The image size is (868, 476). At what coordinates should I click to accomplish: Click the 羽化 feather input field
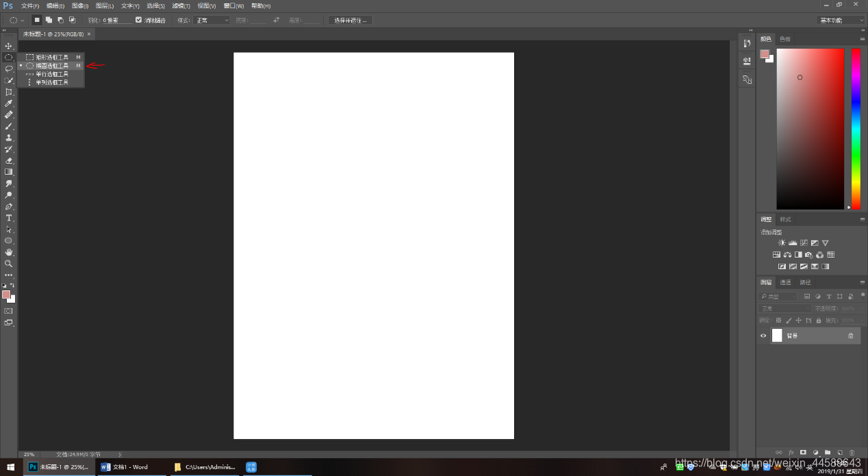pos(116,20)
